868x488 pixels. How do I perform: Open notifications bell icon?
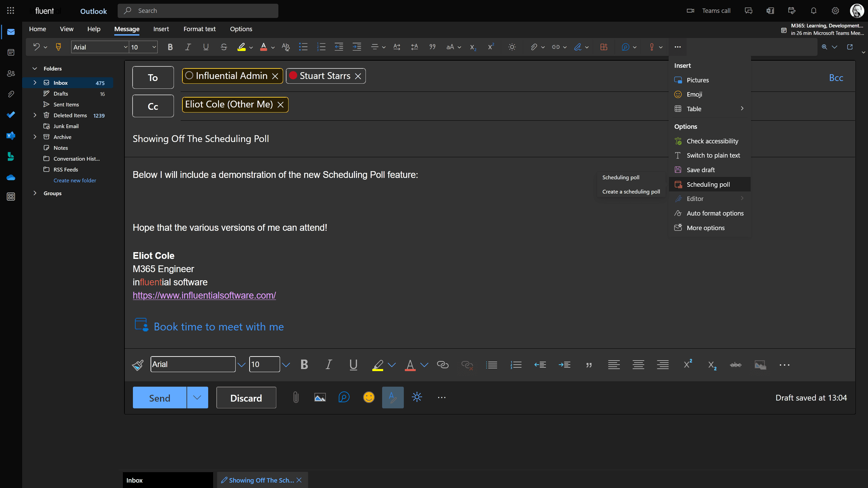[x=813, y=11]
